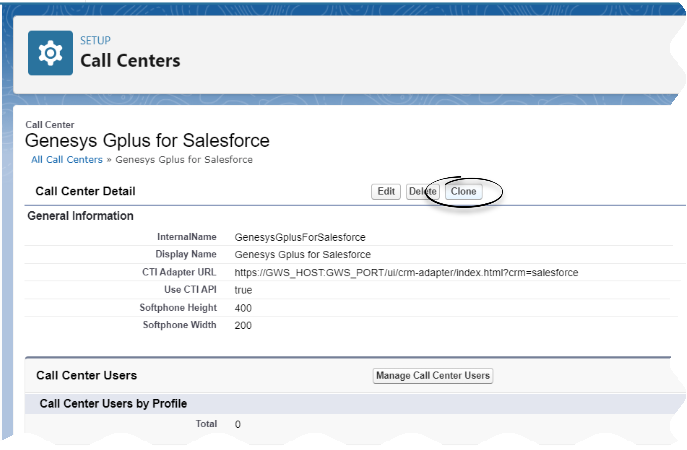Click the Call Center Users section header
Screen dimensions: 687x450
86,376
